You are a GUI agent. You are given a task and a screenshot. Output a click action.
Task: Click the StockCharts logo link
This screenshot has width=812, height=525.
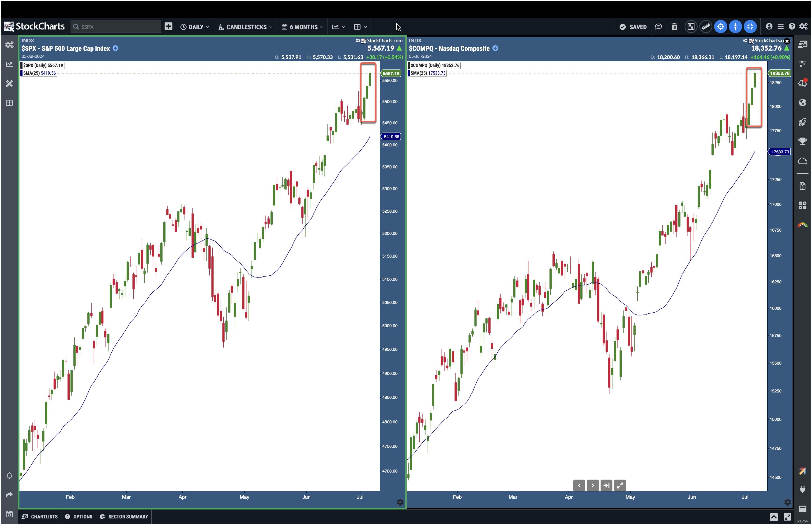coord(34,27)
